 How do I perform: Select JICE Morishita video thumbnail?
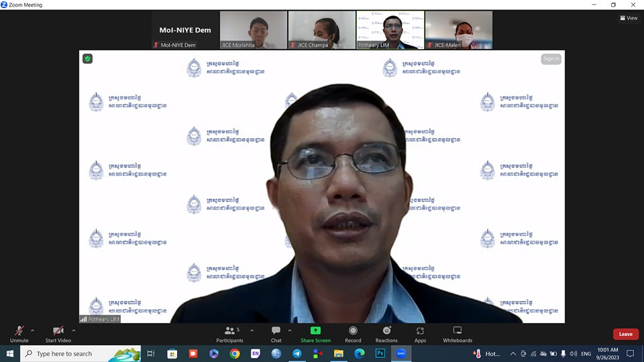(254, 30)
